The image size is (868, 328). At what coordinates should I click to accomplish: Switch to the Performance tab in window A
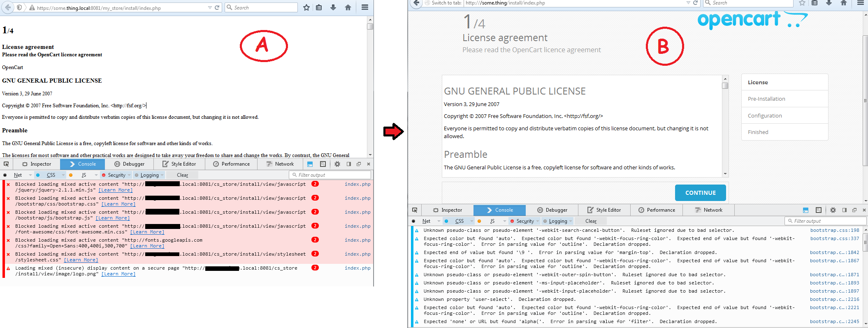[231, 164]
